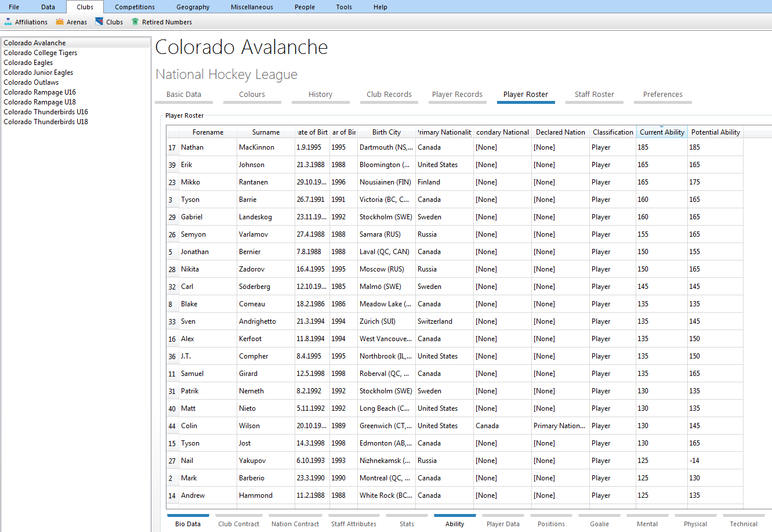Select Colorado College Tigers in the club list
Viewport: 772px width, 532px height.
click(75, 53)
